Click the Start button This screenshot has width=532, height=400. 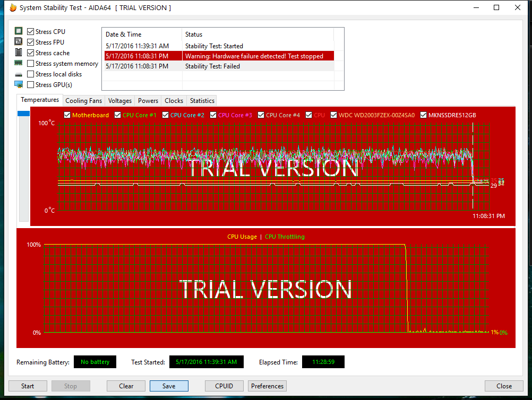point(28,386)
